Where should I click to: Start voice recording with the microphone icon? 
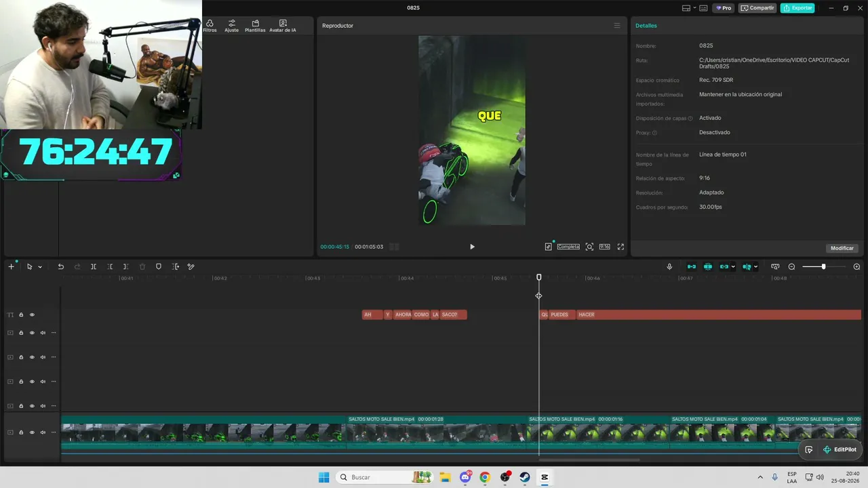pyautogui.click(x=669, y=267)
